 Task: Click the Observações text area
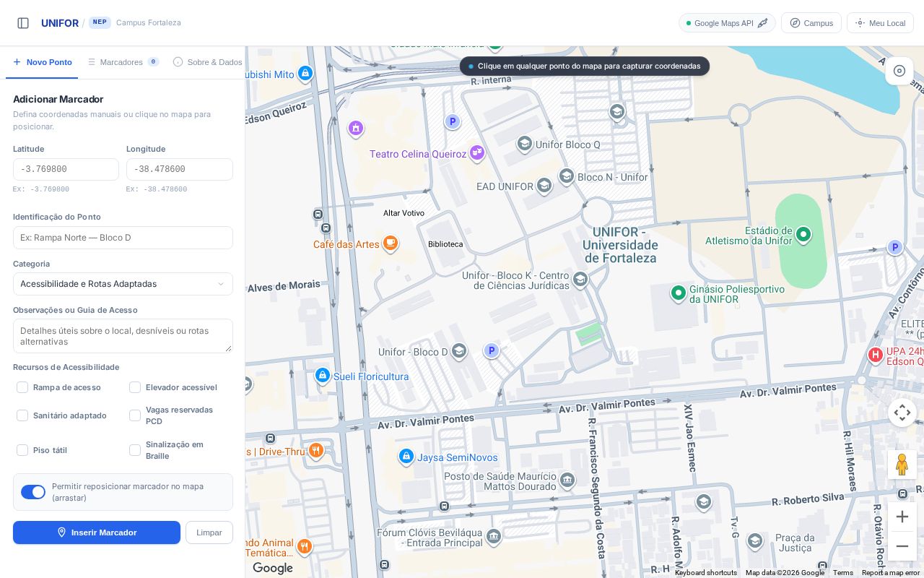pyautogui.click(x=123, y=336)
